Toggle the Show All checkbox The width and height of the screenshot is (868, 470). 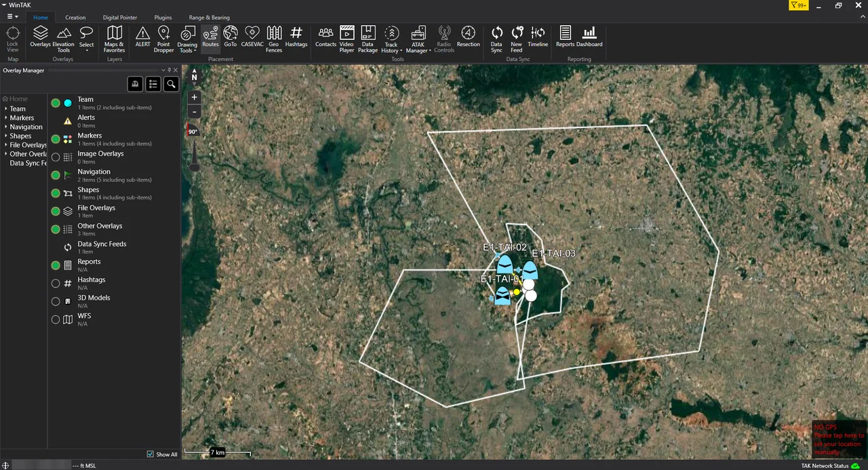click(x=151, y=454)
